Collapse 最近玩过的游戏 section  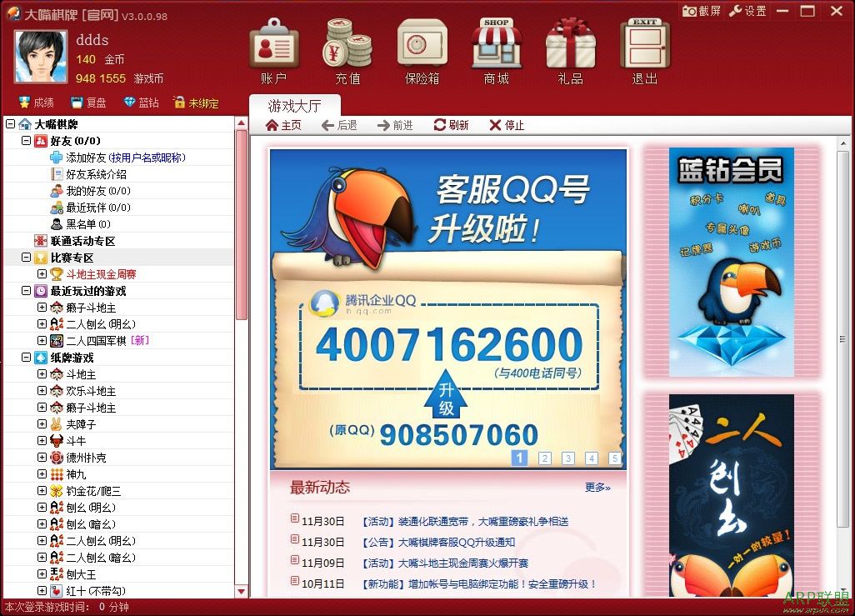(26, 291)
